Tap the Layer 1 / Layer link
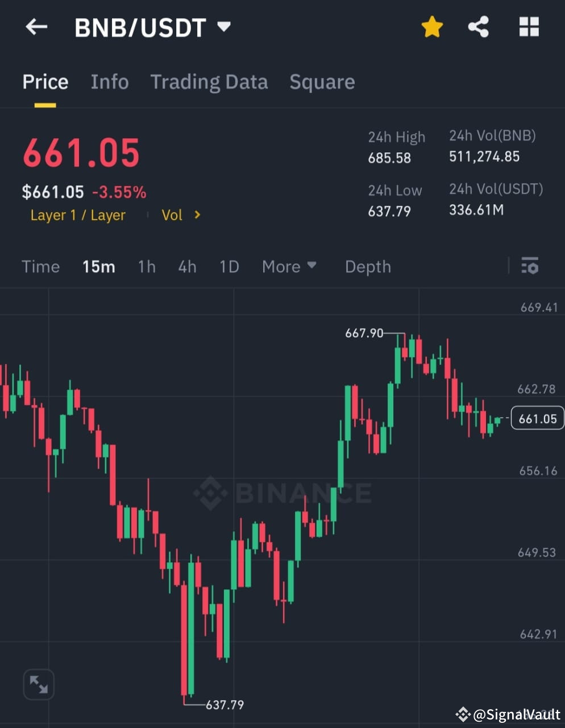The width and height of the screenshot is (565, 728). [78, 215]
